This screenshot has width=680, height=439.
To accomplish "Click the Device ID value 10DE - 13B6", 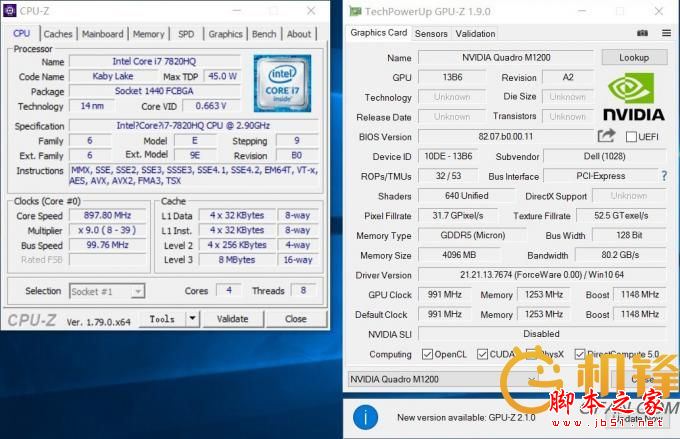I will (x=448, y=156).
